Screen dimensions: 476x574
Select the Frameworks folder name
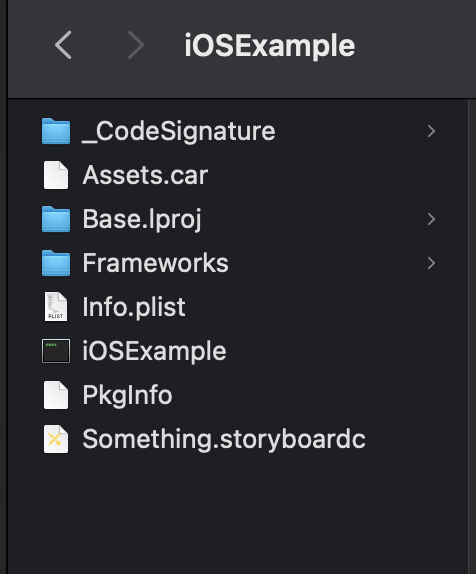pos(155,263)
